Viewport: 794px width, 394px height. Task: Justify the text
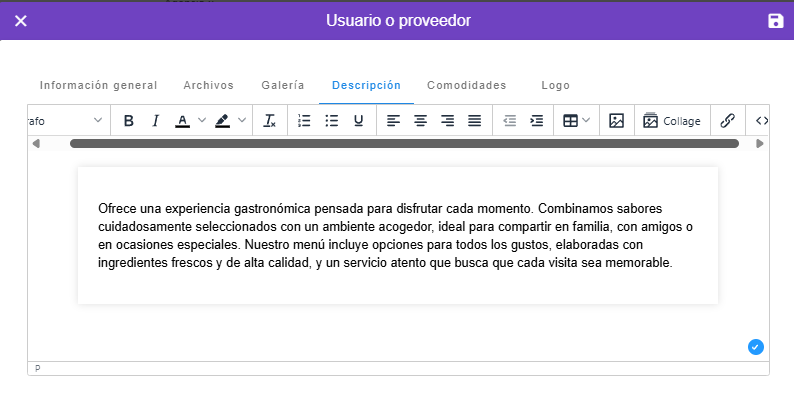point(474,121)
